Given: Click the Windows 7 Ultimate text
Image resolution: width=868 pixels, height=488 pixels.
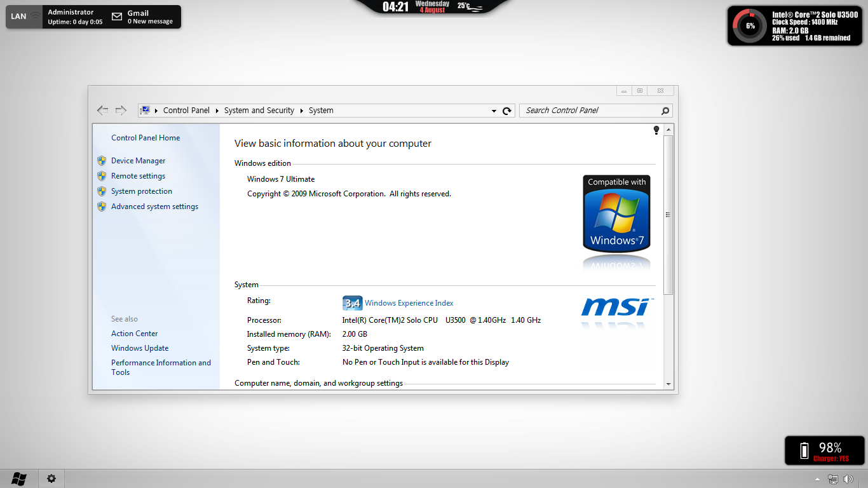Looking at the screenshot, I should pyautogui.click(x=281, y=179).
